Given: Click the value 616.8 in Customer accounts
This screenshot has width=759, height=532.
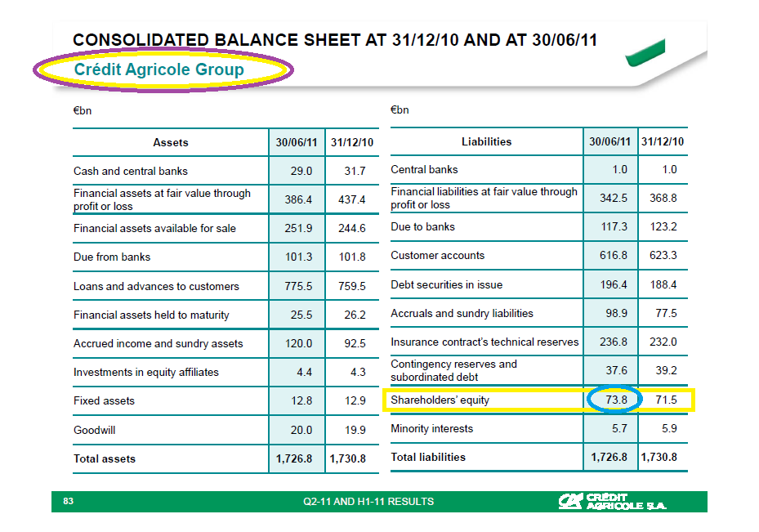Looking at the screenshot, I should (x=614, y=255).
